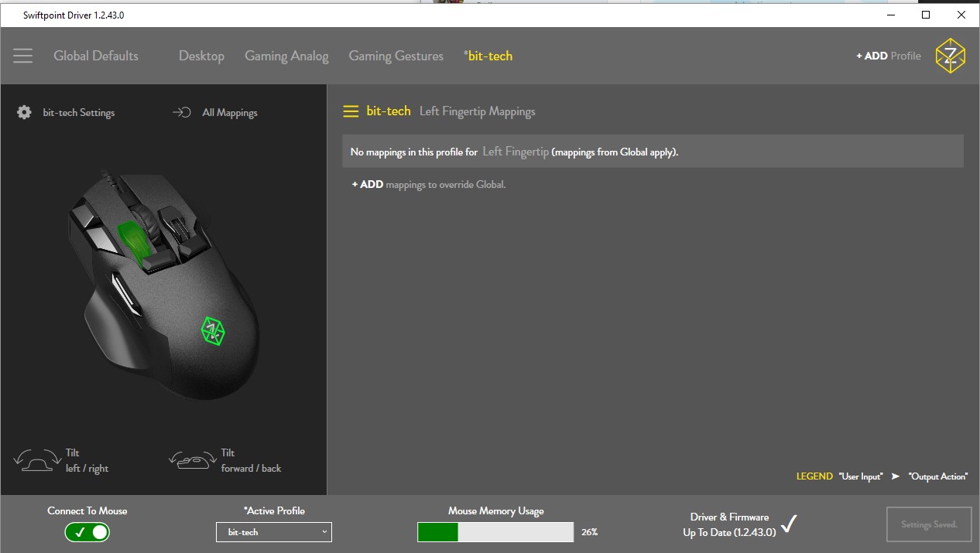Select the Tilt forward / back icon
Viewport: 980px width, 553px height.
[192, 460]
